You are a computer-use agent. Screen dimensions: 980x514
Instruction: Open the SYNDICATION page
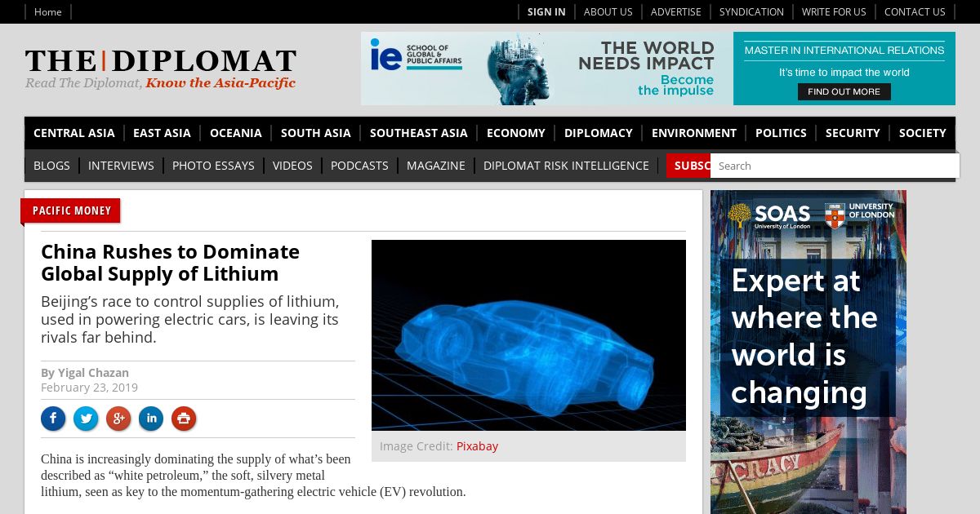click(751, 11)
